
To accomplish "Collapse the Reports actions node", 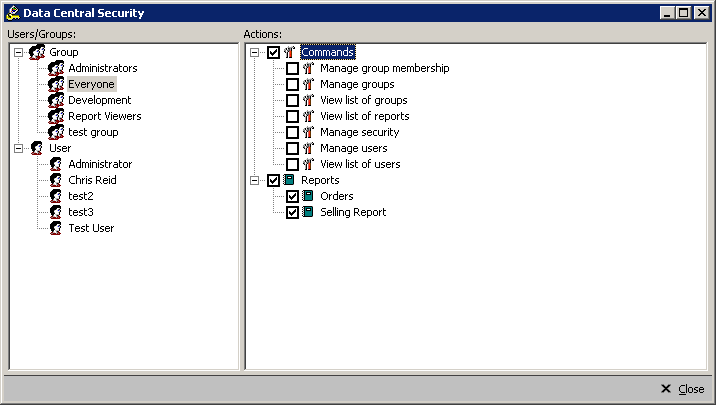I will 255,180.
